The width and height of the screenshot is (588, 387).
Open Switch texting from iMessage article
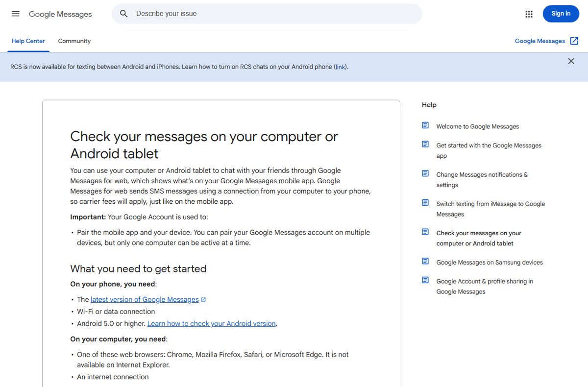tap(490, 209)
